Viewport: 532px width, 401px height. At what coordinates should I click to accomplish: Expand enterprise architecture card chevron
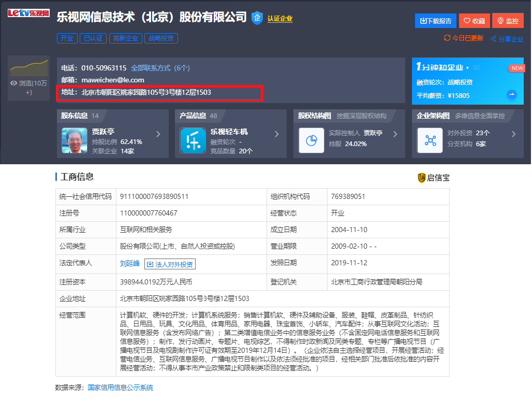(513, 134)
